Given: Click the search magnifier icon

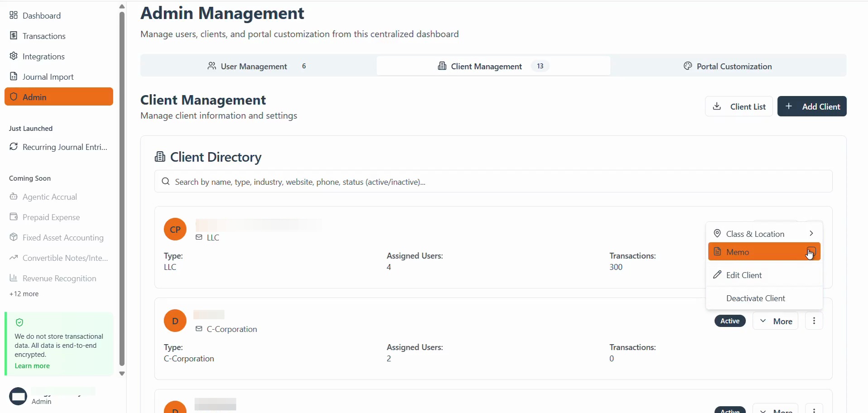Looking at the screenshot, I should point(166,182).
